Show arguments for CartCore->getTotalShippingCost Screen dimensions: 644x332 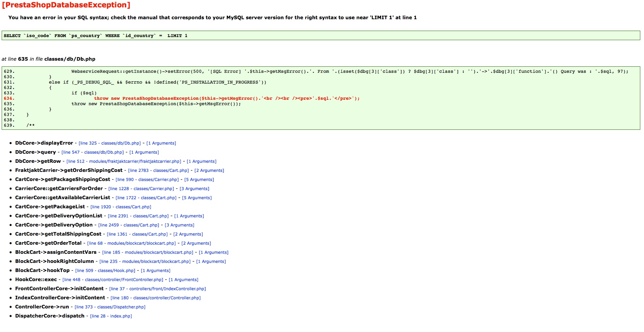(x=188, y=234)
